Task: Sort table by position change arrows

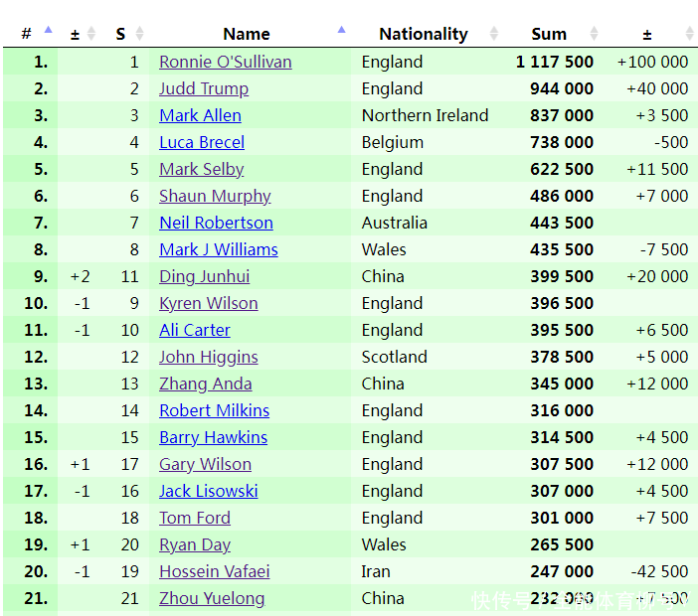Action: (x=91, y=34)
